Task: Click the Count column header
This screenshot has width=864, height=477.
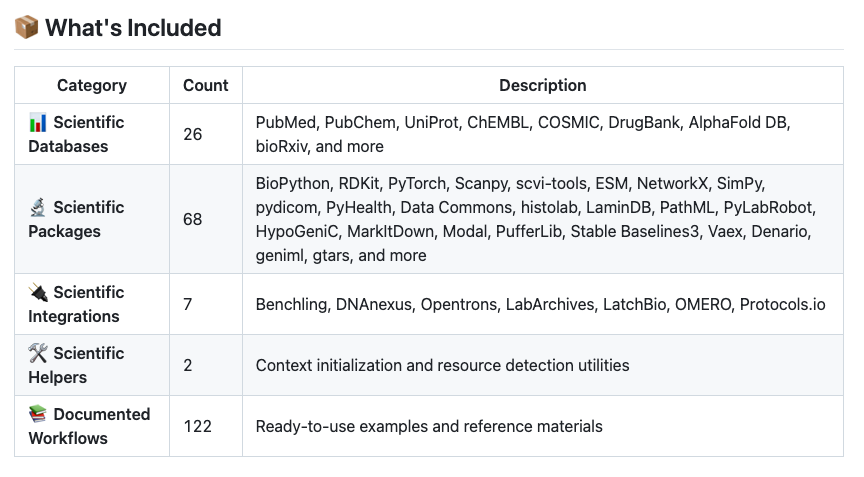Action: [206, 85]
